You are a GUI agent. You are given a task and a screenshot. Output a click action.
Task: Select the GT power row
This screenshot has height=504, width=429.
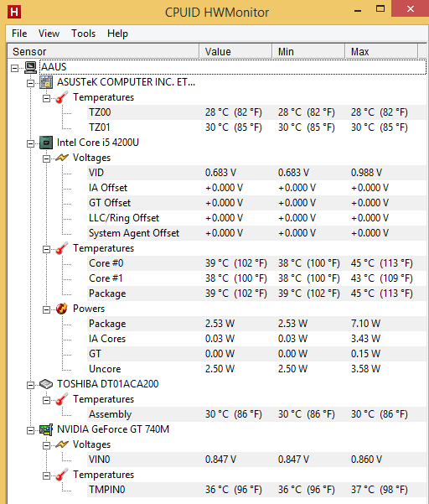(256, 354)
